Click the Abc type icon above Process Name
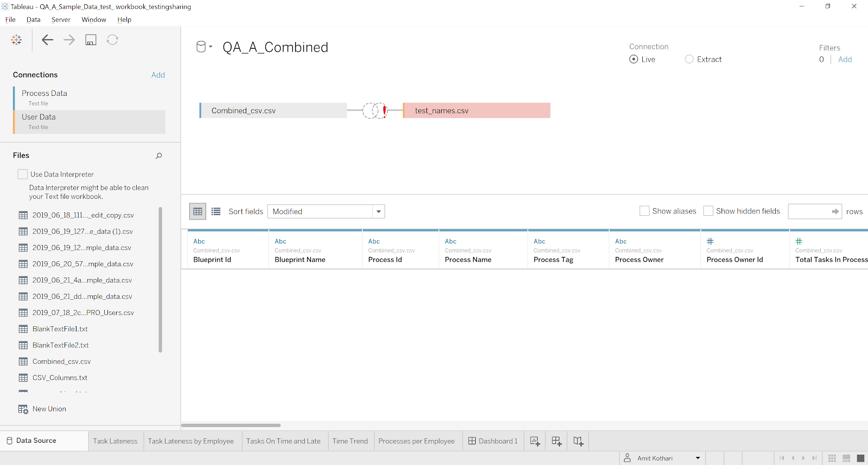868x465 pixels. pyautogui.click(x=451, y=241)
